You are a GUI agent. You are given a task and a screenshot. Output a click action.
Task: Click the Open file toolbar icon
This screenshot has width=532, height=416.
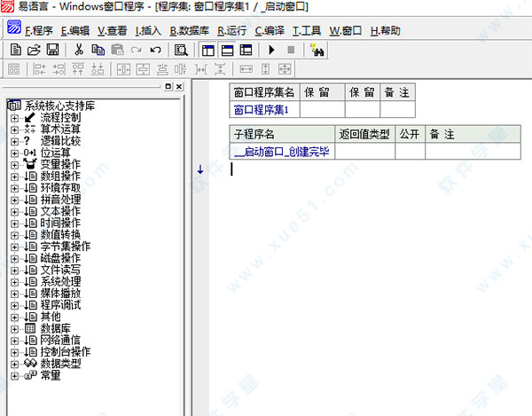pos(34,50)
